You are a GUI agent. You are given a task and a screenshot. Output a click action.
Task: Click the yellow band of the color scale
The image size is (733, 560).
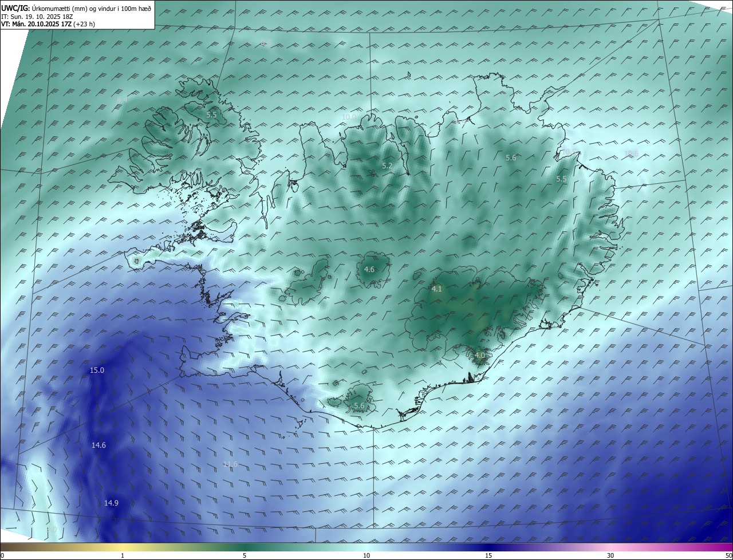point(123,547)
